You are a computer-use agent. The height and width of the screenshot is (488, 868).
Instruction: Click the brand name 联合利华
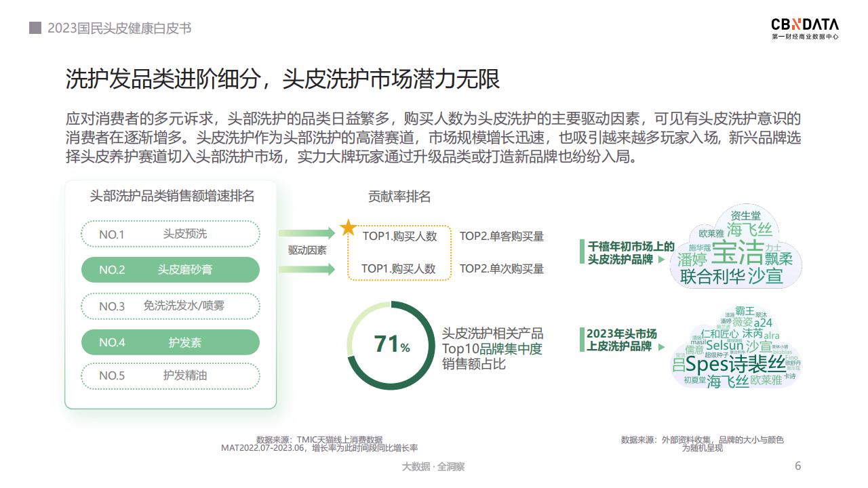713,277
